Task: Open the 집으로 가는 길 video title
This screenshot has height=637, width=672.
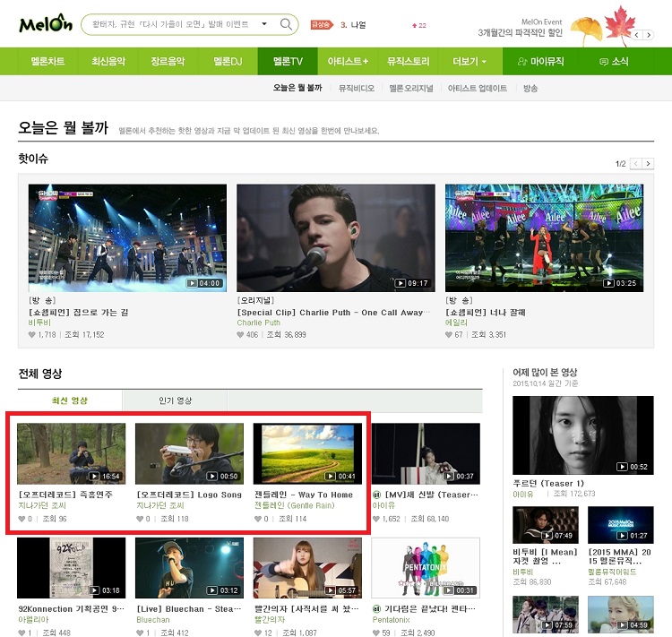Action: coord(79,312)
